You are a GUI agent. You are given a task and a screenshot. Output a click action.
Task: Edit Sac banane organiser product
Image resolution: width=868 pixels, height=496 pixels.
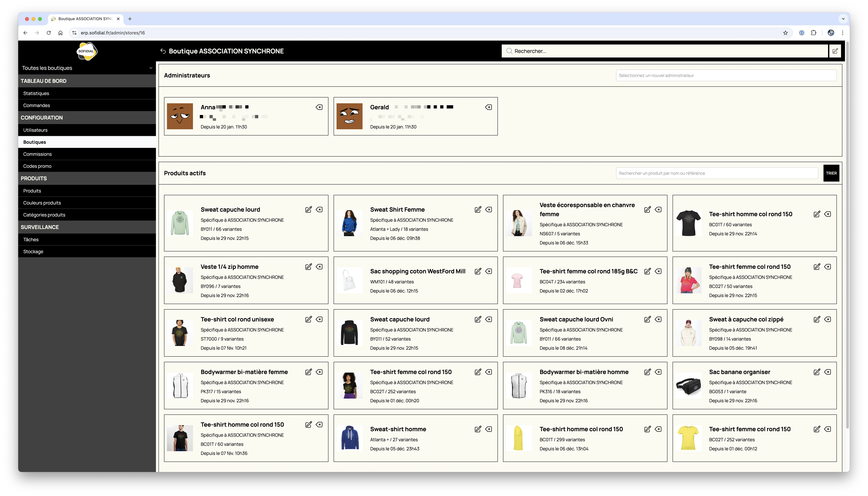coord(817,372)
